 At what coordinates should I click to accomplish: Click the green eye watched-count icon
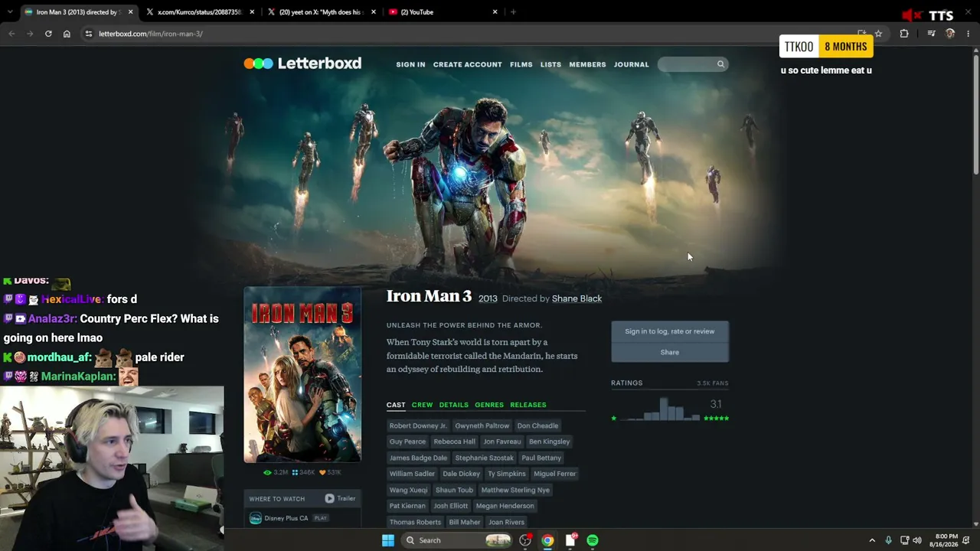(267, 473)
